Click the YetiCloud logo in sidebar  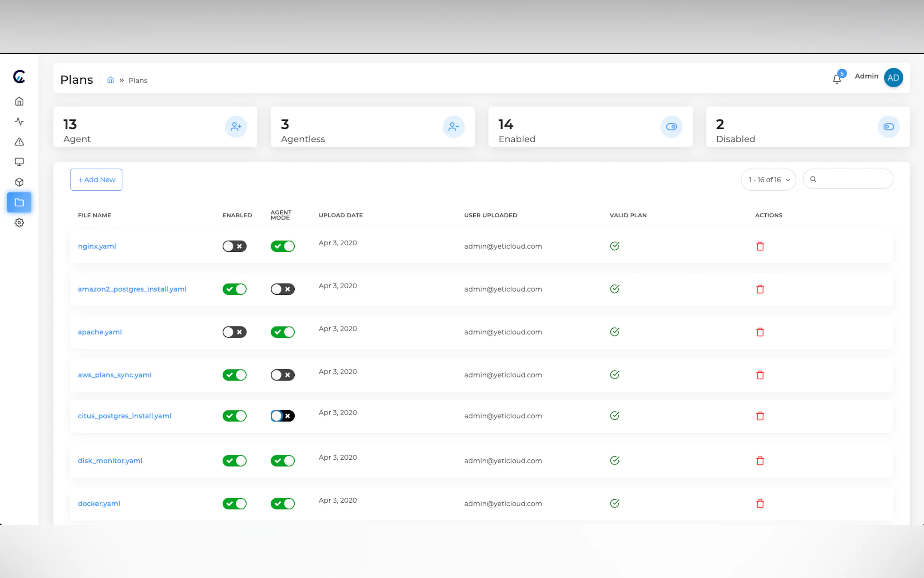pos(19,76)
